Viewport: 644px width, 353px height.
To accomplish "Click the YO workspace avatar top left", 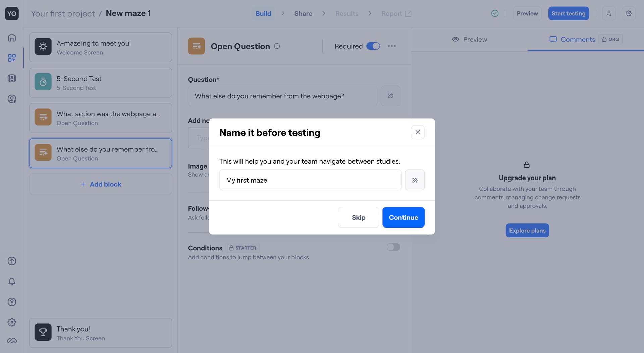I will coord(12,13).
